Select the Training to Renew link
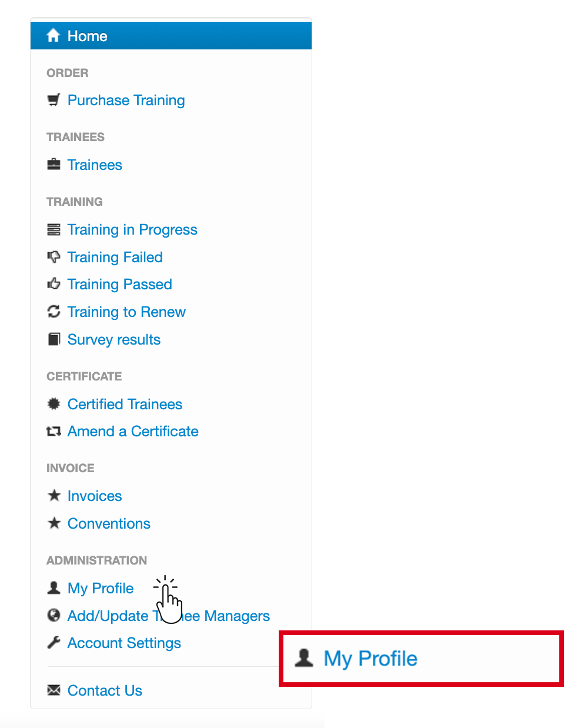The image size is (588, 728). point(126,312)
